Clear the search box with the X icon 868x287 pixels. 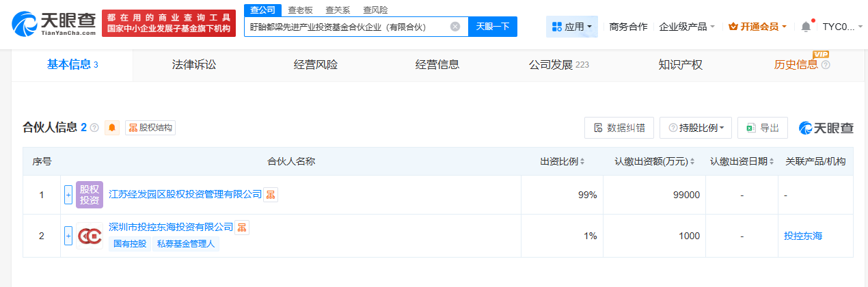coord(455,27)
